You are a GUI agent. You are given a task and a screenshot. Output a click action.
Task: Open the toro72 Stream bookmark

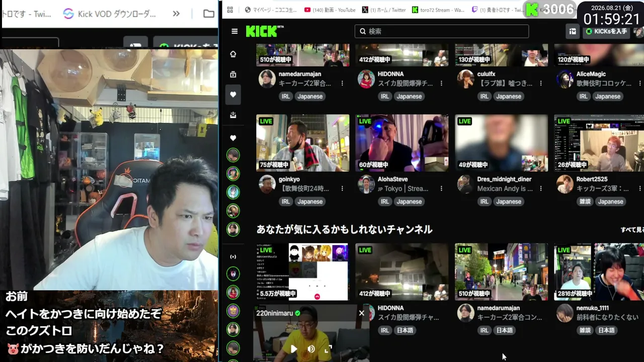438,10
